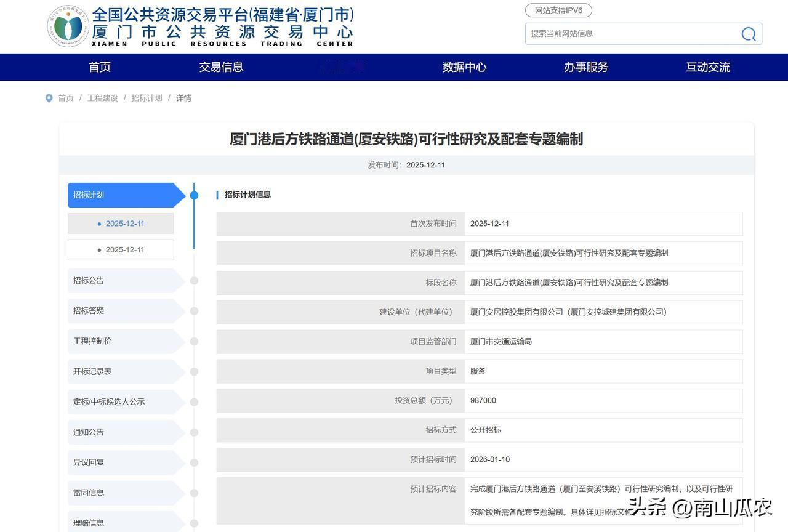This screenshot has height=532, width=788.
Task: Click the timeline node next to 招标答疑
Action: 194,310
